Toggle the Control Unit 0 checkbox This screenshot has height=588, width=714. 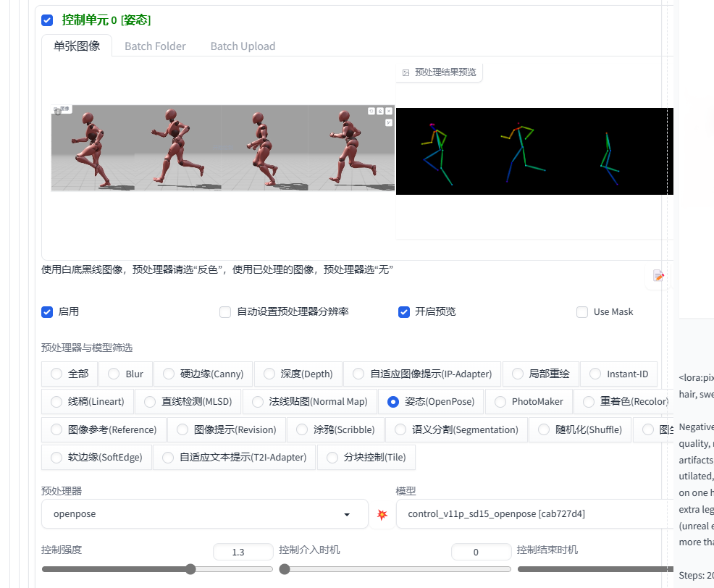click(47, 20)
